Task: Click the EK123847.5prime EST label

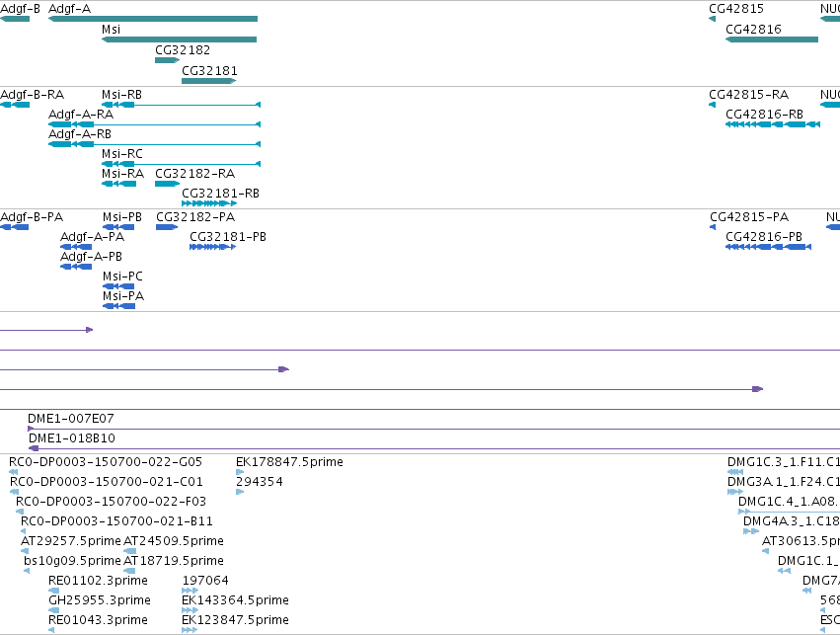Action: (235, 620)
